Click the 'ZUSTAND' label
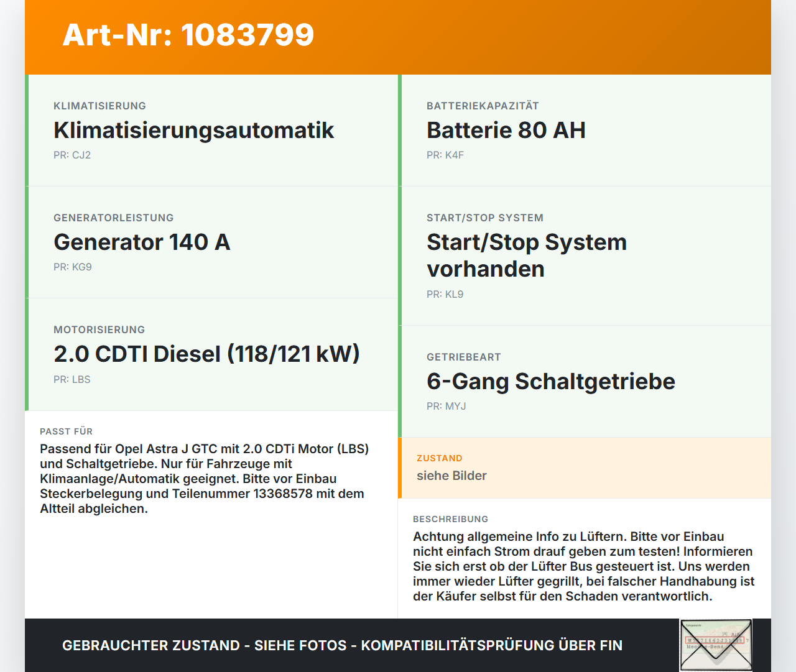This screenshot has height=672, width=796. [x=440, y=458]
